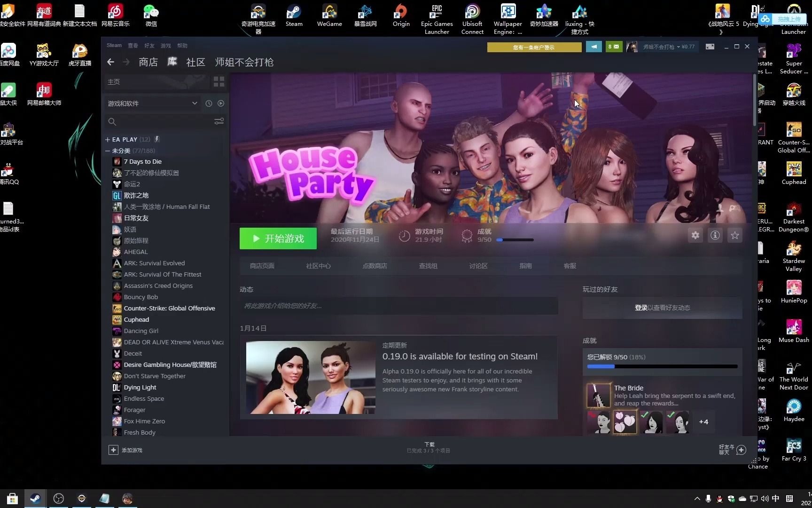Screen dimensions: 812x508
Task: Open advanced filter sliders icon
Action: pyautogui.click(x=219, y=121)
